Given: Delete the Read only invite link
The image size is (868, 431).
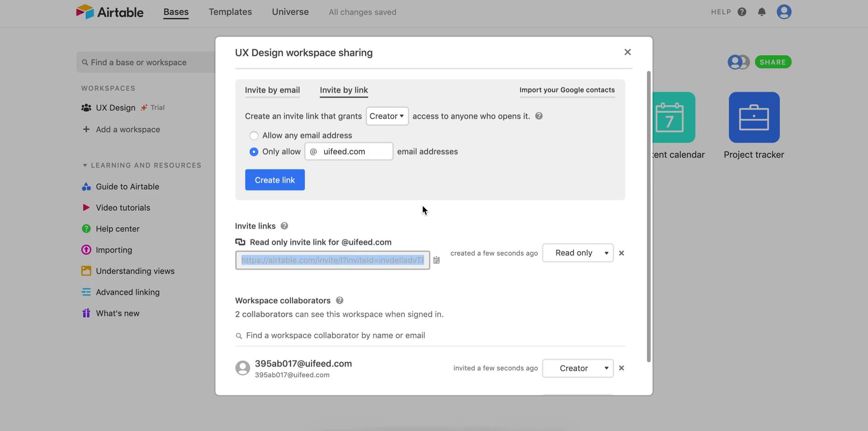Looking at the screenshot, I should tap(622, 253).
